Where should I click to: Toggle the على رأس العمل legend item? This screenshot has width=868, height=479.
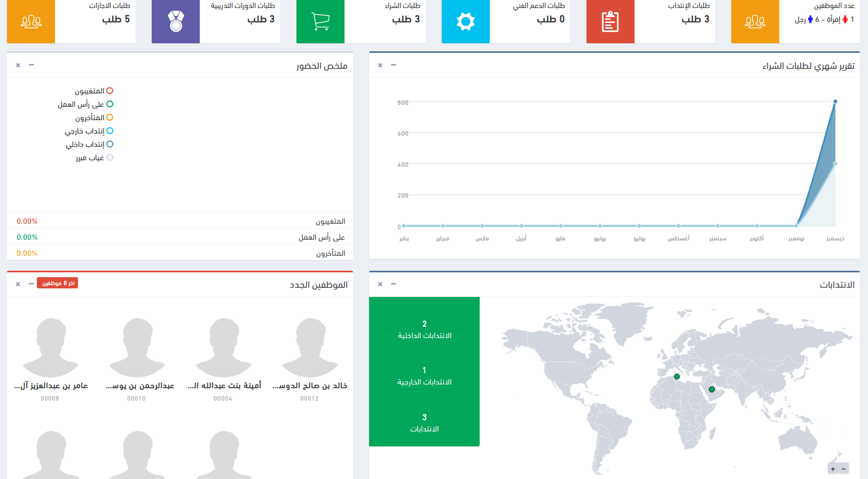pos(85,105)
